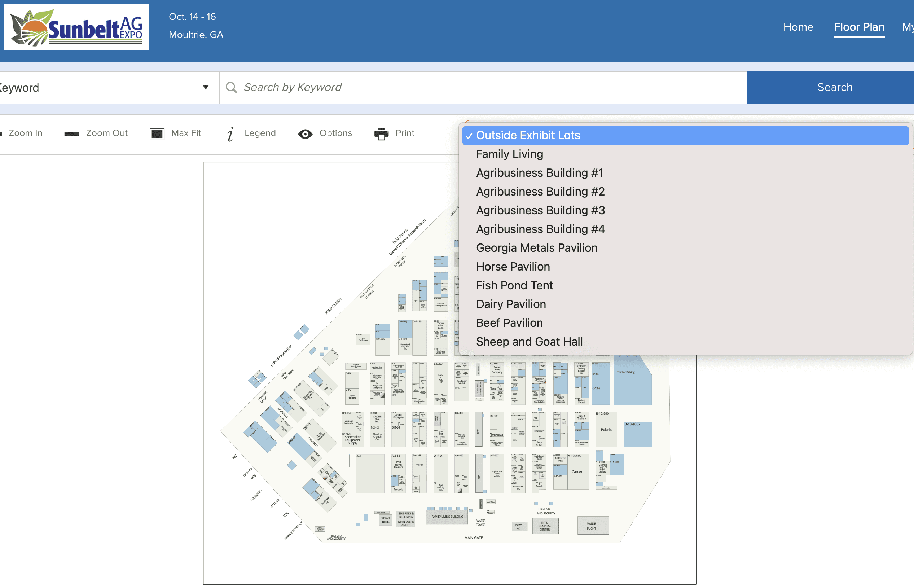Choose Agribusiness Building #3 option
Screen dimensions: 914x588
click(x=540, y=210)
